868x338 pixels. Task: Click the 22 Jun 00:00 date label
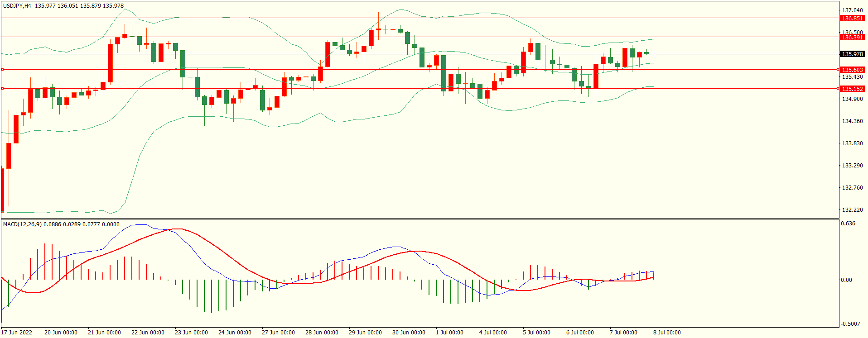pos(148,333)
